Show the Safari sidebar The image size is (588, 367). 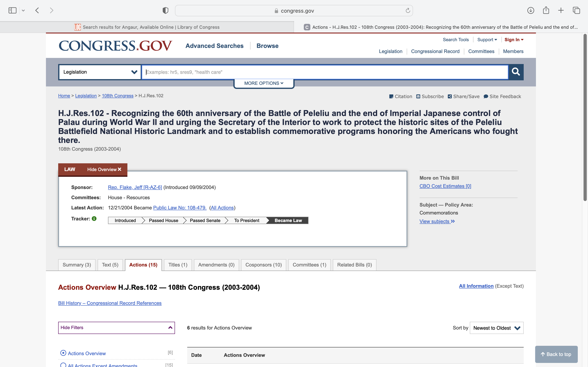pyautogui.click(x=12, y=10)
